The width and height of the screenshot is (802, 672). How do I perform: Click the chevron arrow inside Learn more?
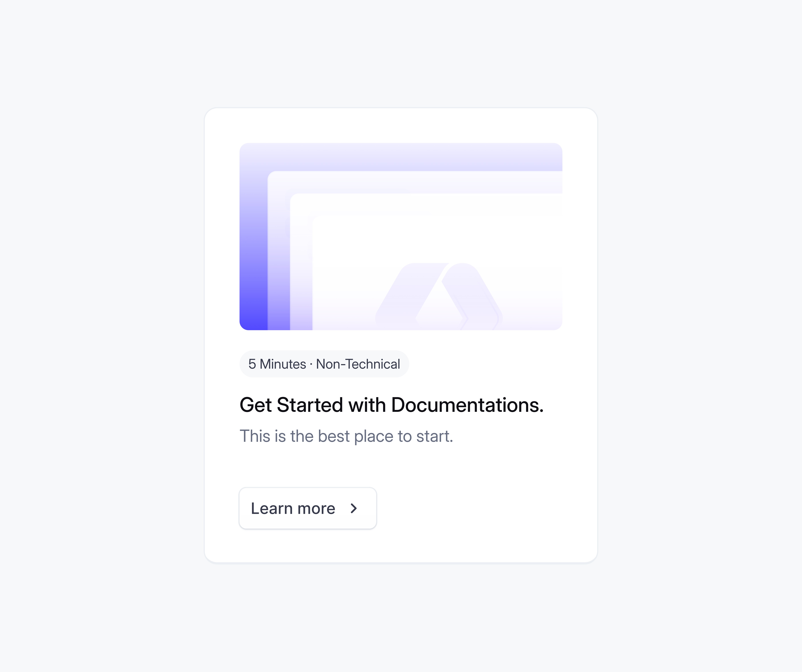[x=354, y=508]
